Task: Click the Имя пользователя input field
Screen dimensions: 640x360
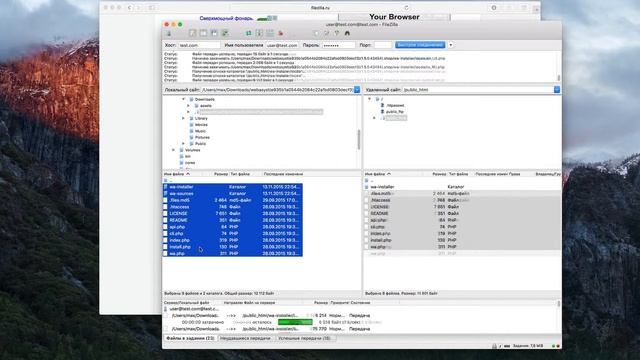Action: tap(282, 45)
